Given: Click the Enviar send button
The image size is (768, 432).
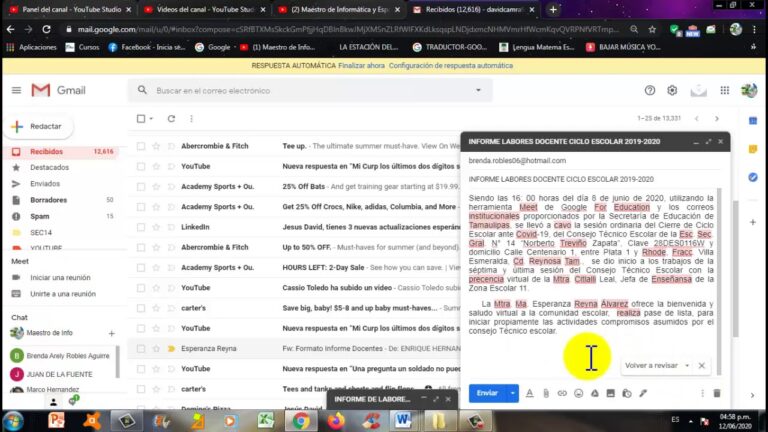Looking at the screenshot, I should tap(487, 393).
